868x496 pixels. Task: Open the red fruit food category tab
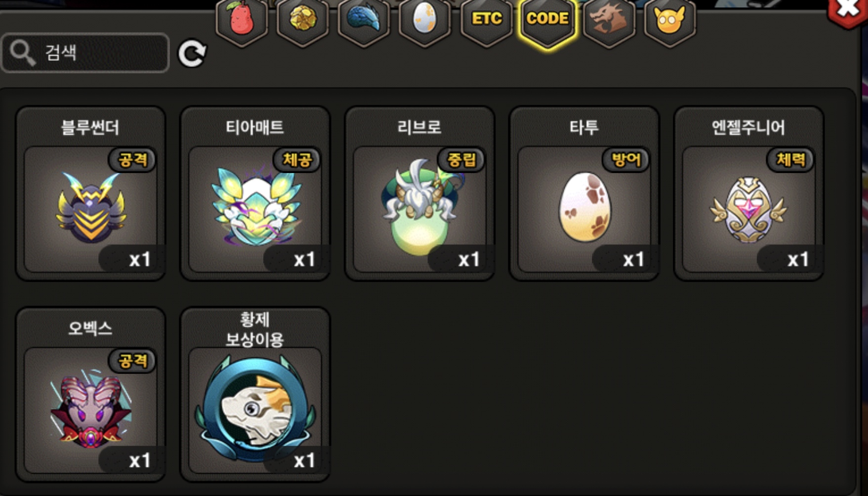click(242, 21)
